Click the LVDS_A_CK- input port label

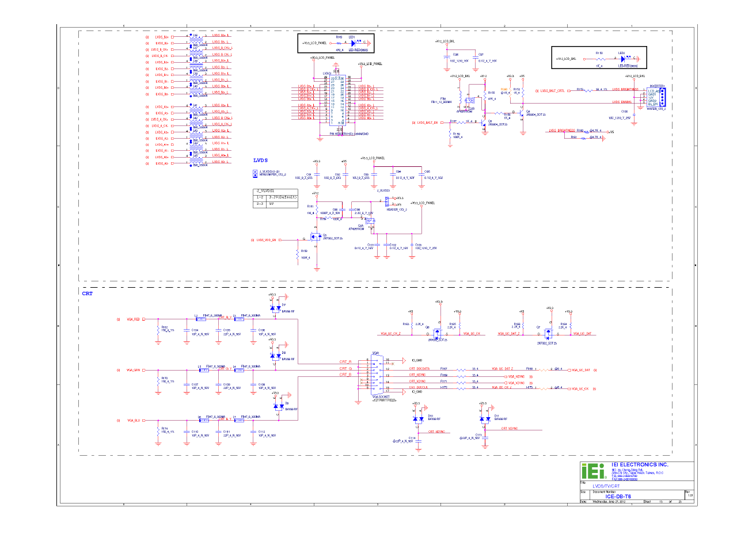pyautogui.click(x=160, y=125)
